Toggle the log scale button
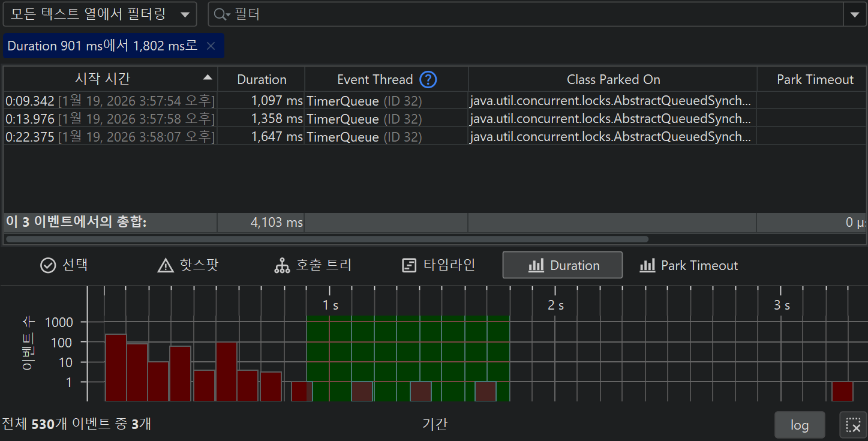Viewport: 868px width, 441px height. click(x=799, y=425)
